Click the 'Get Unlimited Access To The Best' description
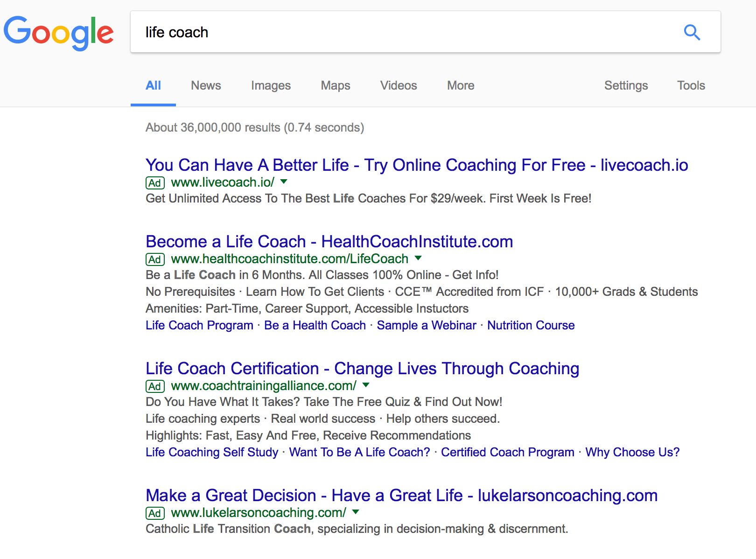The width and height of the screenshot is (756, 559). coord(369,198)
